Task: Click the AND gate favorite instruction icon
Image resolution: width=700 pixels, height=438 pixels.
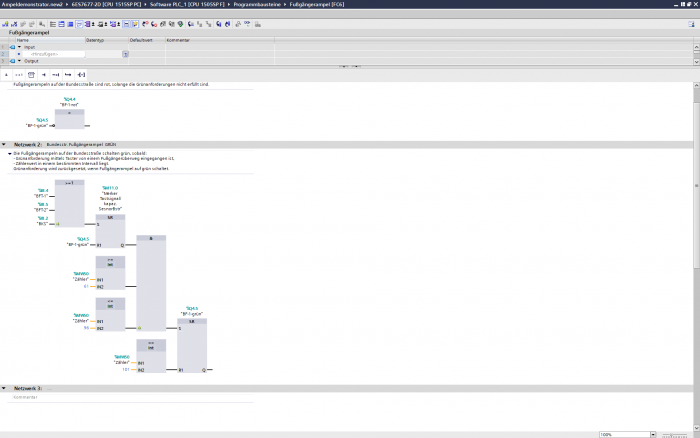Action: coord(6,74)
